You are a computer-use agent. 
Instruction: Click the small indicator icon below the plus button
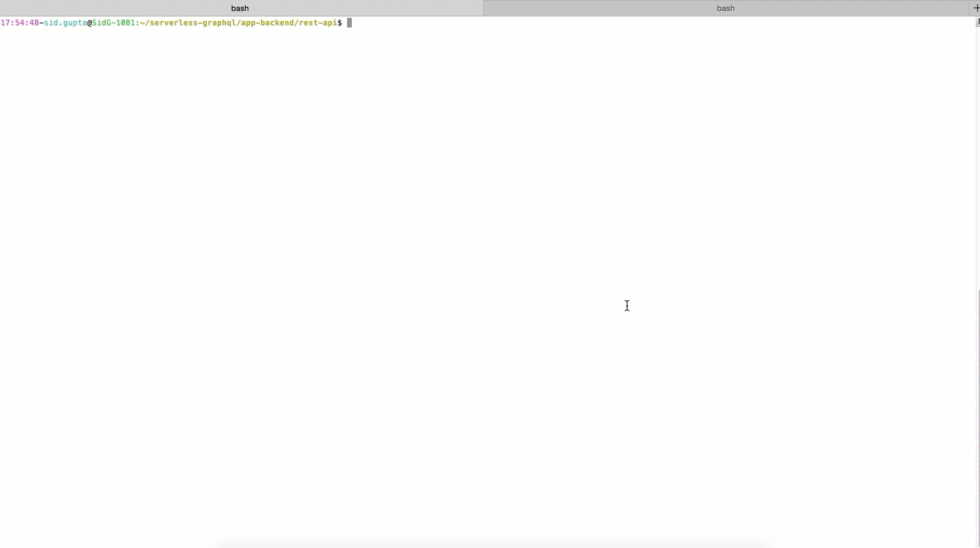pyautogui.click(x=977, y=22)
